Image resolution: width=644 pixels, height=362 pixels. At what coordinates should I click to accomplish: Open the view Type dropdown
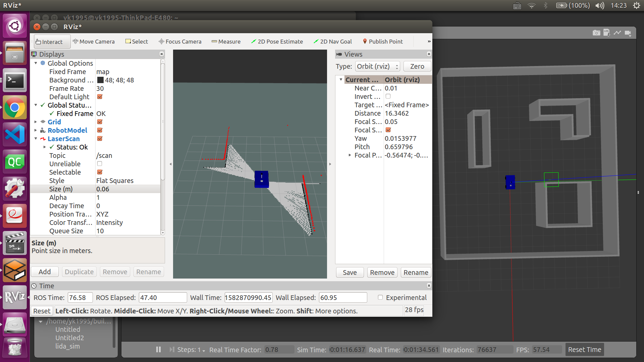378,66
